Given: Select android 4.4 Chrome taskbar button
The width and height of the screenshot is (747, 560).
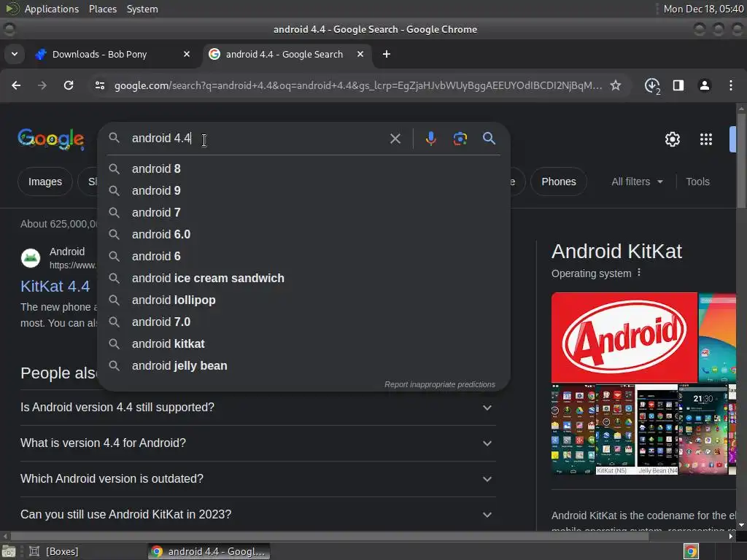Looking at the screenshot, I should tap(209, 551).
